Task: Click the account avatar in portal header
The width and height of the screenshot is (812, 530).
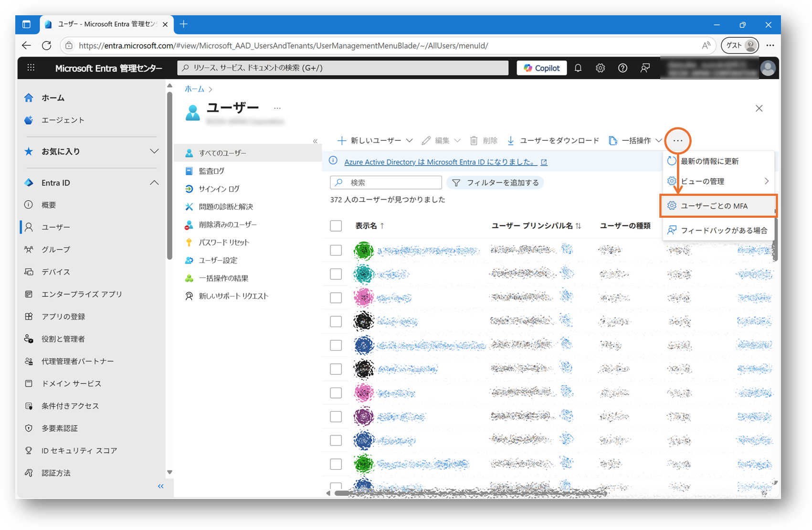Action: click(x=768, y=68)
